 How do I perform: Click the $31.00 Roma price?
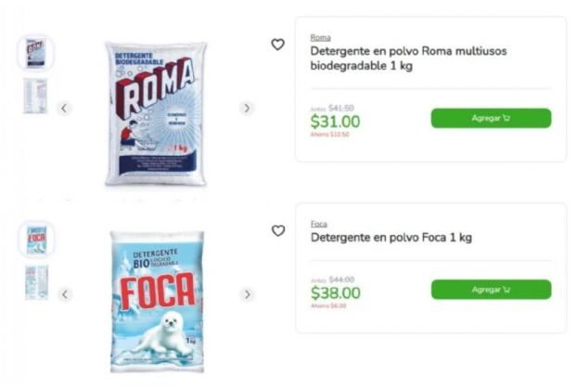click(335, 122)
